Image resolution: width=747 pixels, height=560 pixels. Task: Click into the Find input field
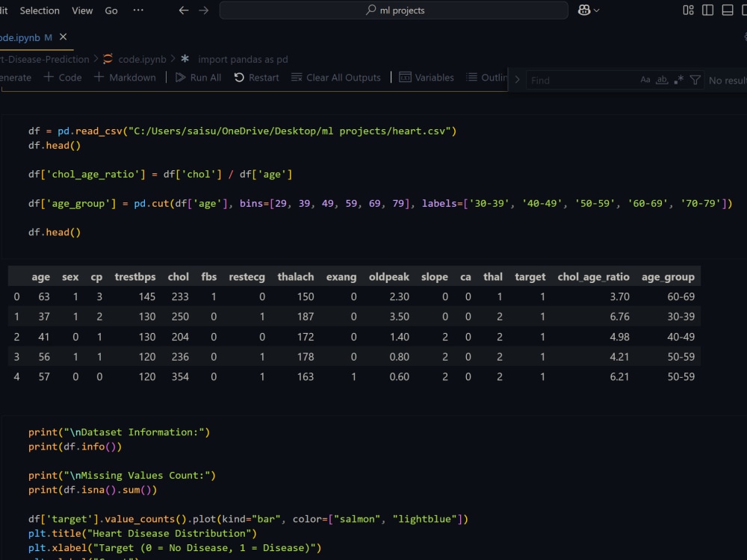point(581,80)
